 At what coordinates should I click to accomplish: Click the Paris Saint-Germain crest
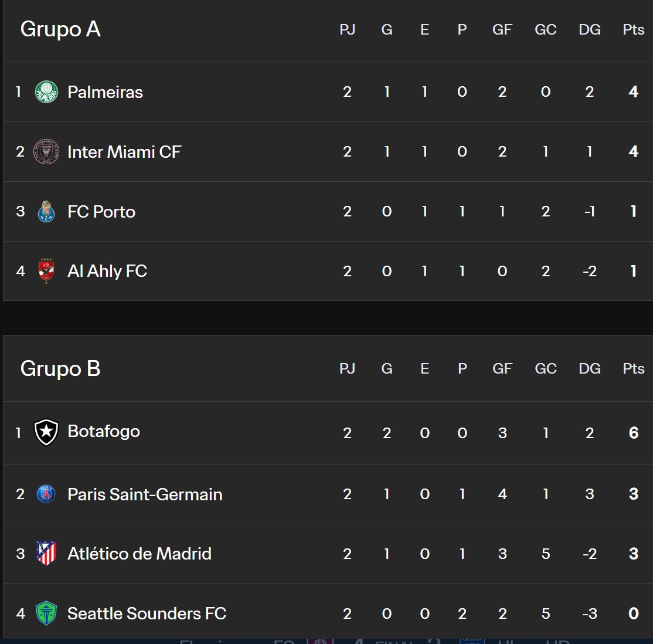pos(46,494)
